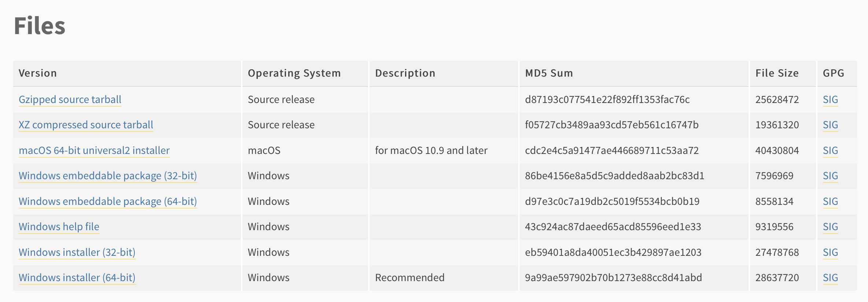Open SIG link for Windows help file

click(x=830, y=227)
